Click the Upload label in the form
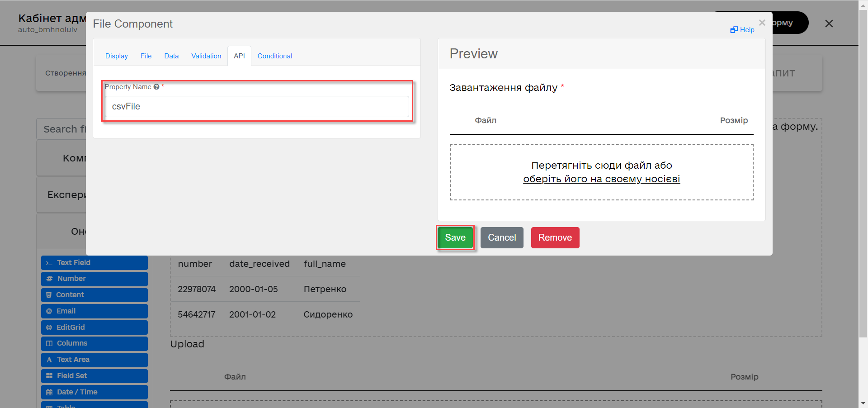Viewport: 868px width, 408px height. pos(187,344)
